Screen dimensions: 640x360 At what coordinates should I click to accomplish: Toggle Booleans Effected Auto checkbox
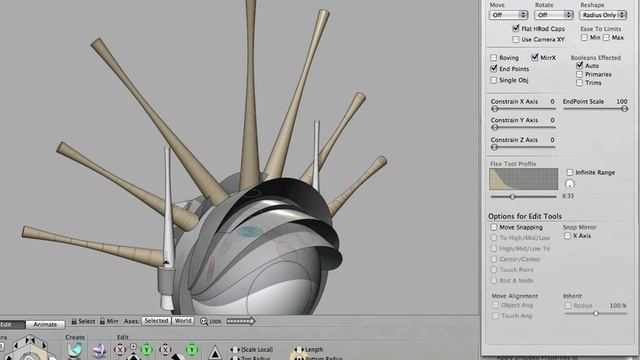pos(580,65)
